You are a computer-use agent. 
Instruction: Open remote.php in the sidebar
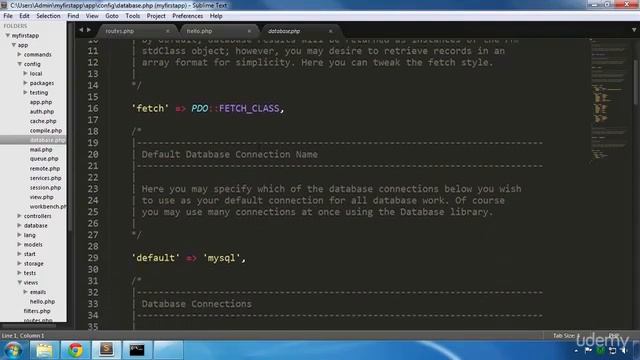[x=45, y=169]
